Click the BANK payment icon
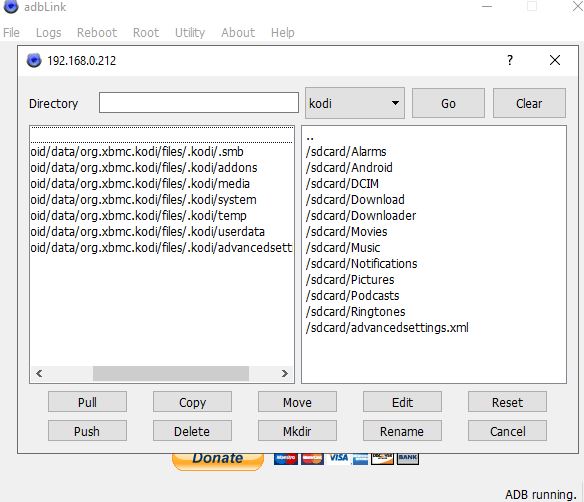This screenshot has width=584, height=502. [x=408, y=459]
